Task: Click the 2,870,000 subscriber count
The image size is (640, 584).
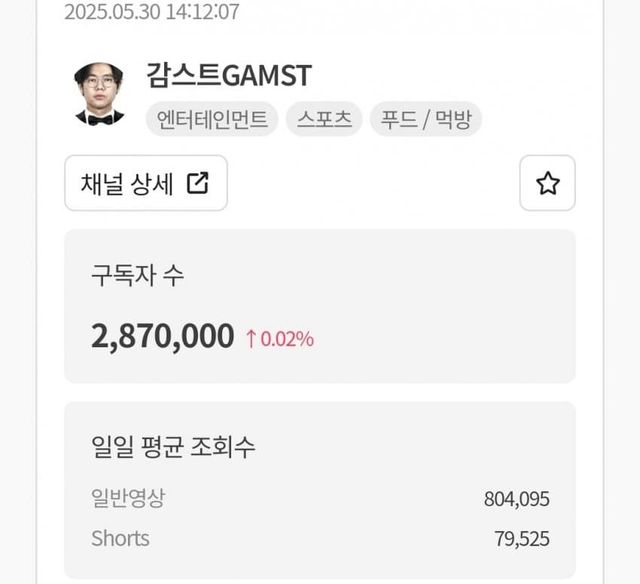Action: pos(162,337)
